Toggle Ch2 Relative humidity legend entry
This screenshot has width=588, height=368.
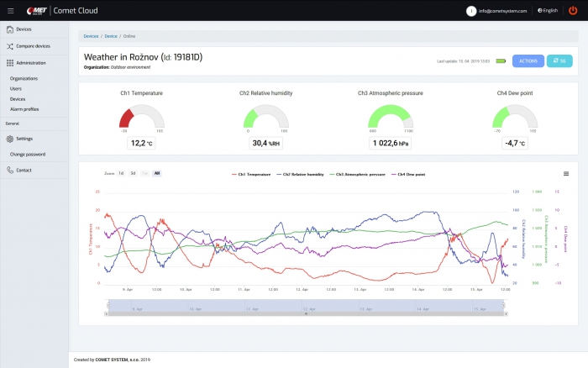(302, 174)
